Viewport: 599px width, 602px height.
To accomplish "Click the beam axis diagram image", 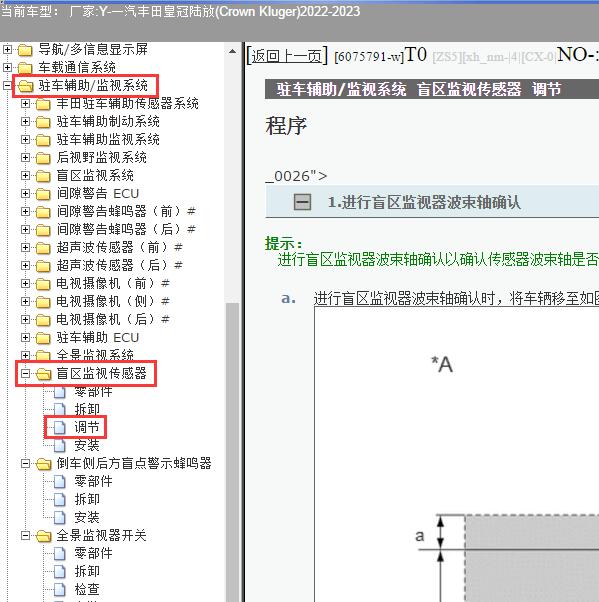I will 457,454.
